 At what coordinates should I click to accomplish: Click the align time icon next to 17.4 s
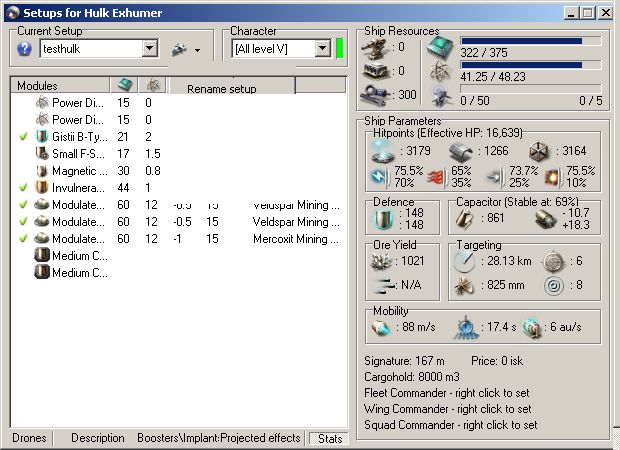tap(468, 327)
